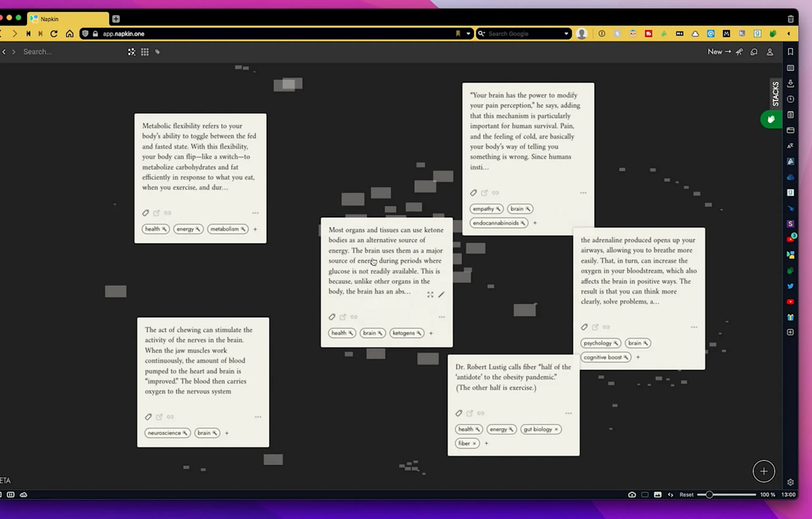
Task: Remove the fiber tag on the Lustig card
Action: coord(475,443)
